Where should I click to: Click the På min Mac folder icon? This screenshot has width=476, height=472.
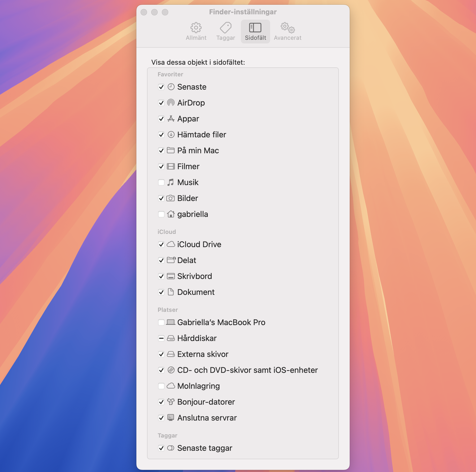pos(171,150)
